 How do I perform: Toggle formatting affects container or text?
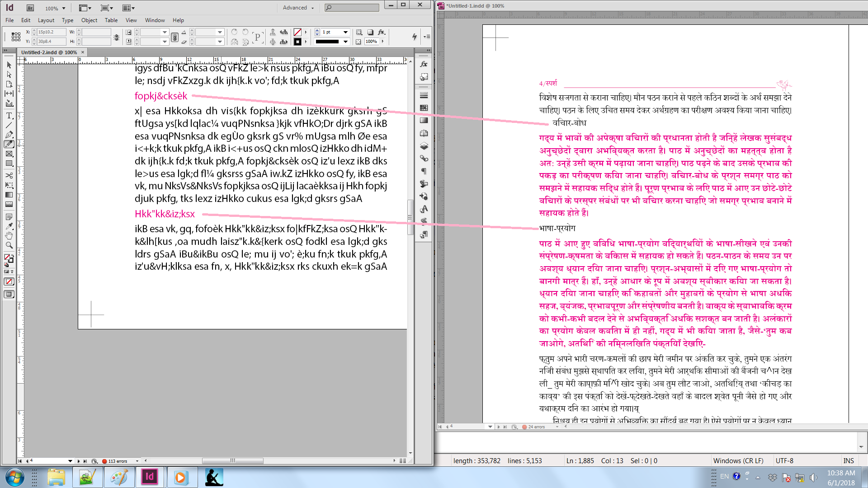click(7, 272)
